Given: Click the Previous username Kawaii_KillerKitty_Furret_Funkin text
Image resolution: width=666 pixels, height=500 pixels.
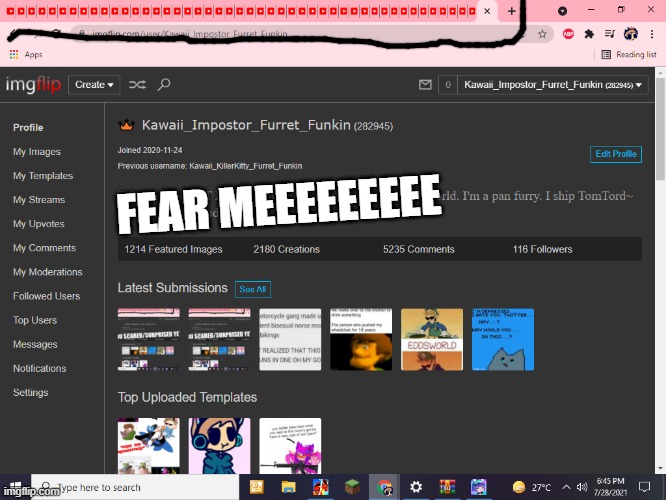Looking at the screenshot, I should pos(210,166).
